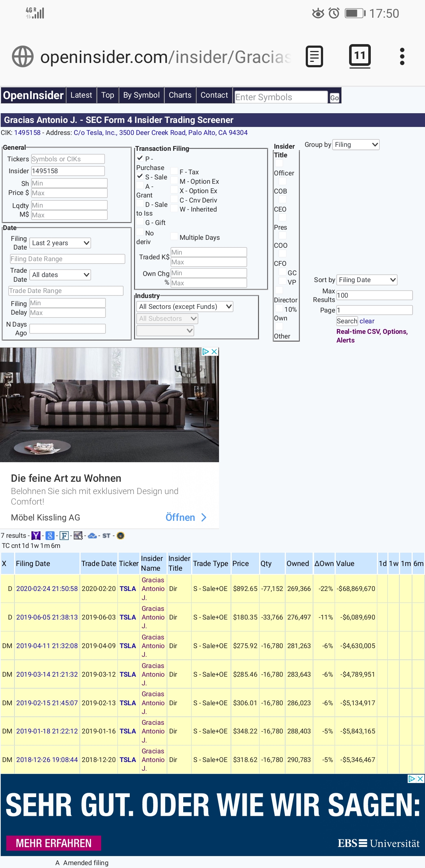The image size is (425, 868).
Task: Click the Go button beside symbol search
Action: tap(335, 97)
